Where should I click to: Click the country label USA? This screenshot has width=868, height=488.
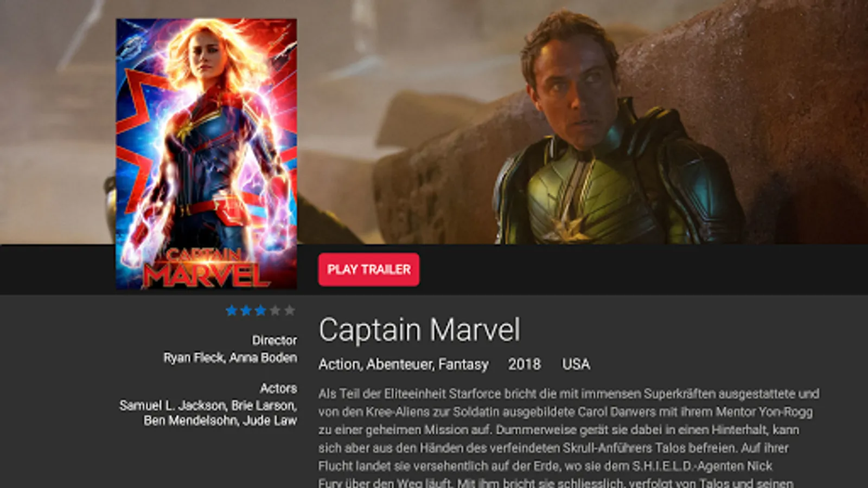pos(576,364)
